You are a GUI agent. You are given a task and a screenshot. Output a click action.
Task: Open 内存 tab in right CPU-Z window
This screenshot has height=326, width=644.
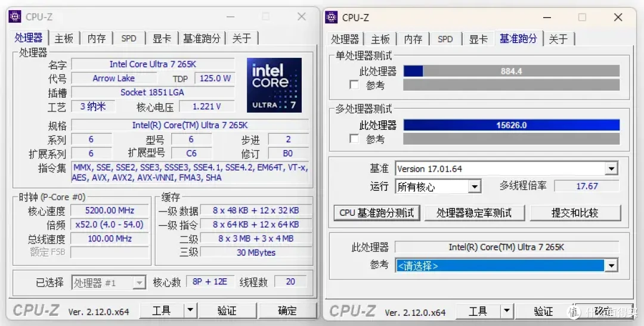click(413, 39)
